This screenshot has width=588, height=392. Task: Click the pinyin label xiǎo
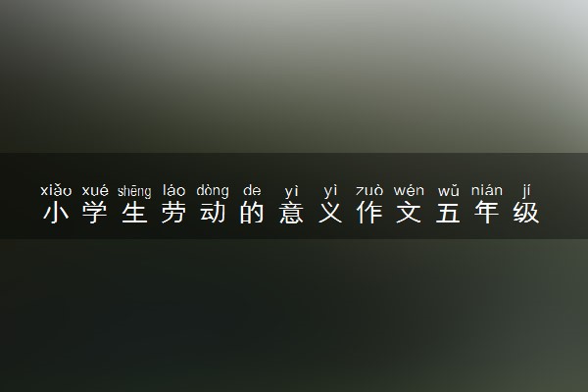(x=56, y=190)
